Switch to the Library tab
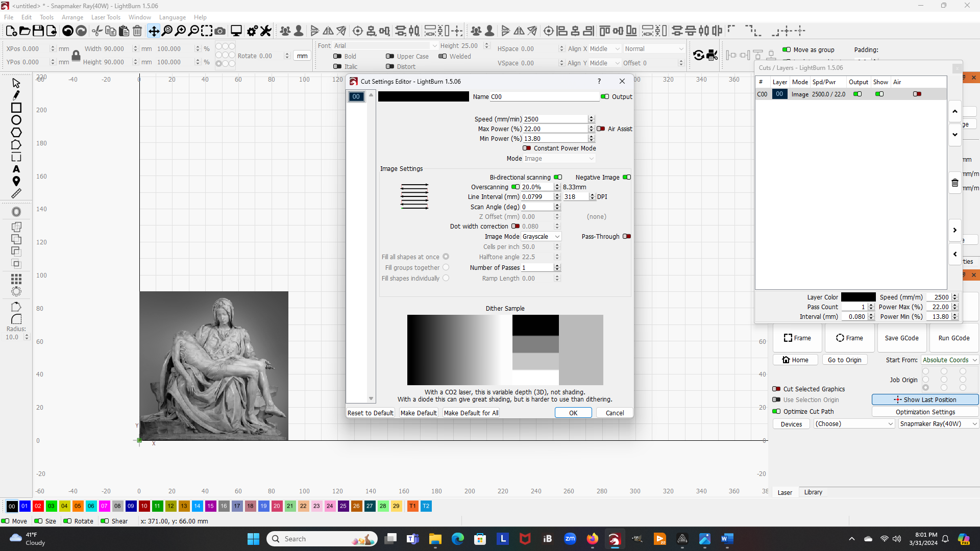Viewport: 980px width, 551px height. tap(813, 492)
